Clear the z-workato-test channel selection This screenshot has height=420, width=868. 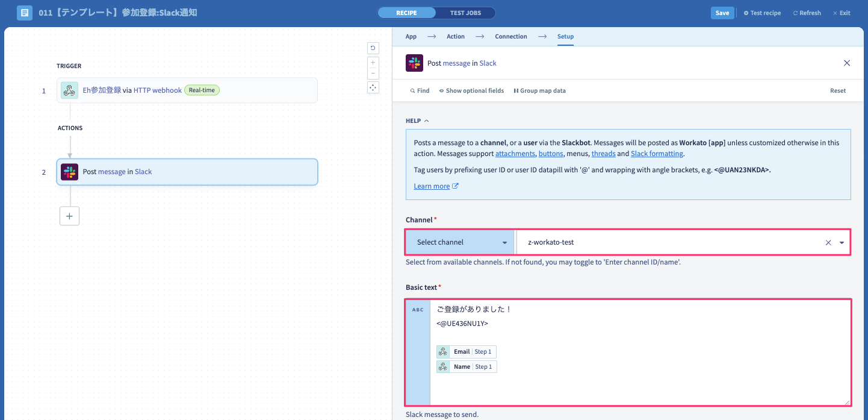(x=828, y=242)
